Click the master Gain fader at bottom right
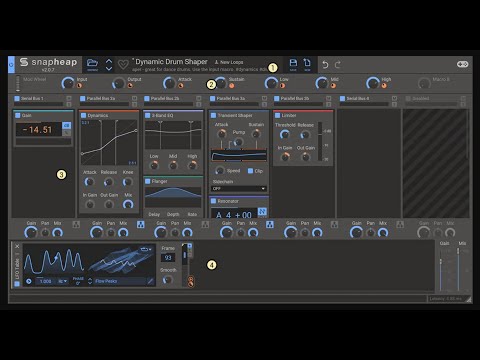The width and height of the screenshot is (480, 360). point(441,270)
